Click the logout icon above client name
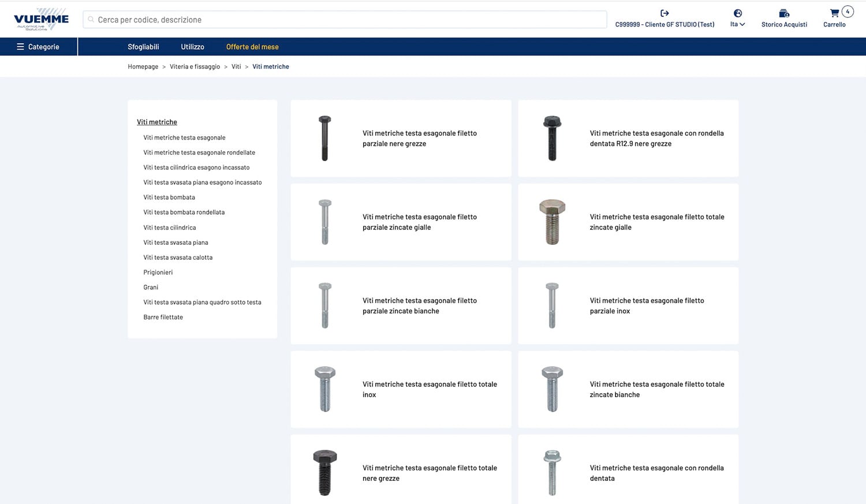 click(665, 13)
